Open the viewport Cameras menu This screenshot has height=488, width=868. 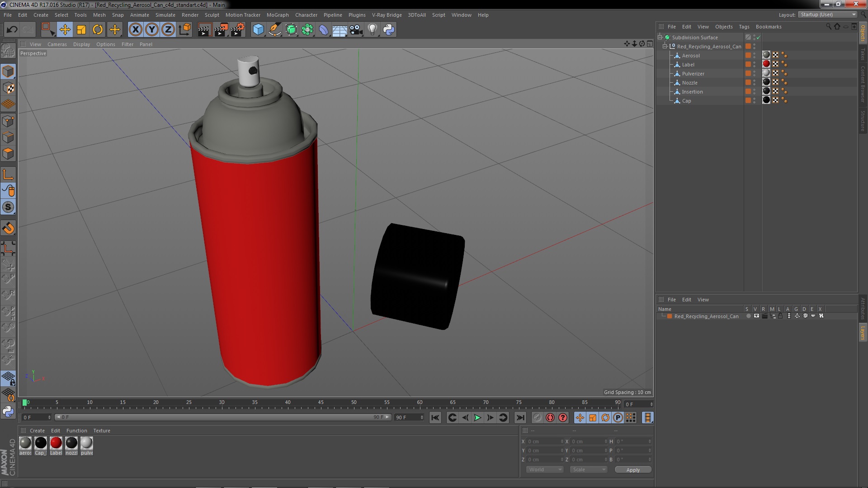[57, 44]
